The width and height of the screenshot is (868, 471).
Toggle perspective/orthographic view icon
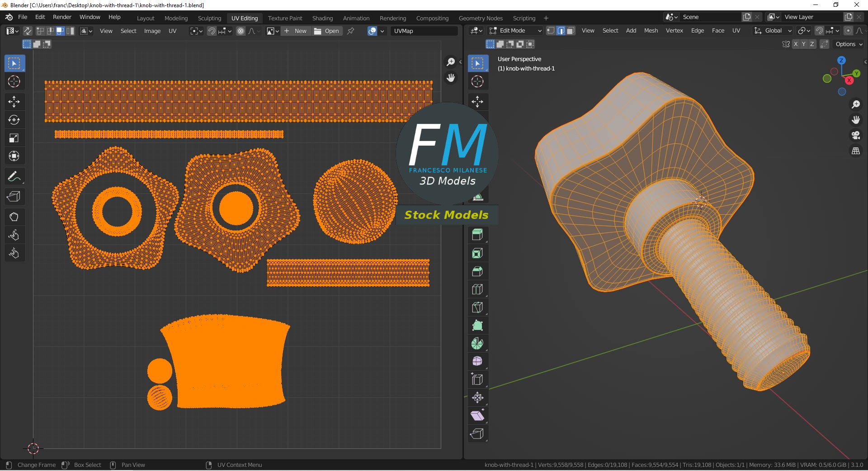point(855,151)
